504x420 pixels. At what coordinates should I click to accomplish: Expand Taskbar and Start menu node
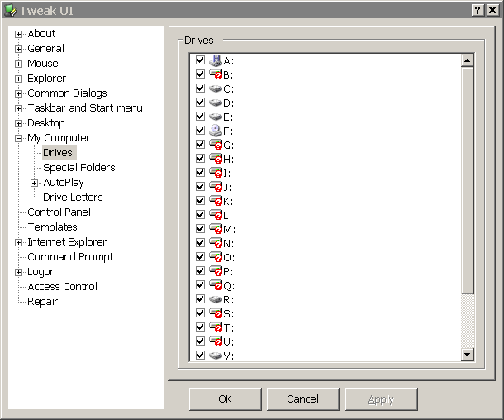[x=19, y=108]
